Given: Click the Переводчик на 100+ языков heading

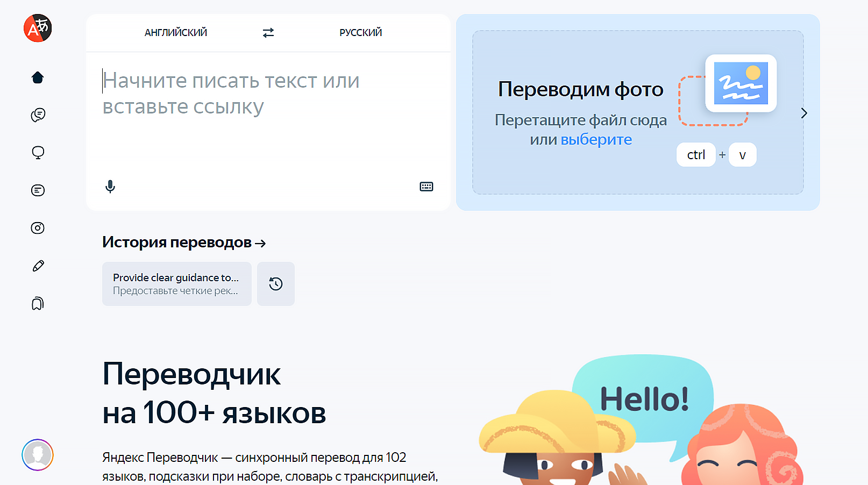Looking at the screenshot, I should point(214,394).
